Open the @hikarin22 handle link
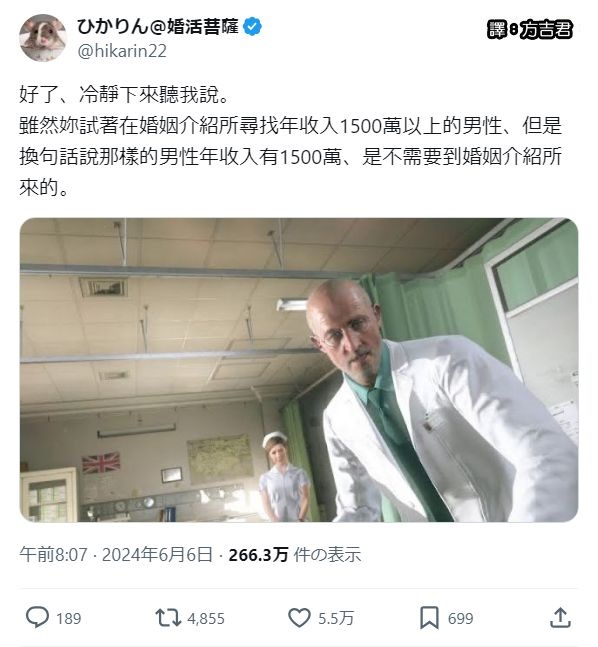This screenshot has height=647, width=598. tap(122, 51)
